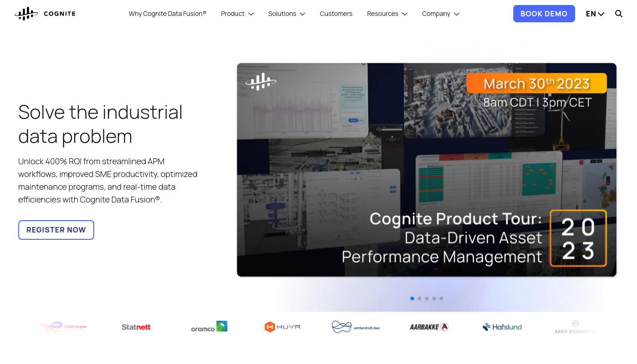This screenshot has height=364, width=637.
Task: Select the fourth carousel dot
Action: (434, 298)
